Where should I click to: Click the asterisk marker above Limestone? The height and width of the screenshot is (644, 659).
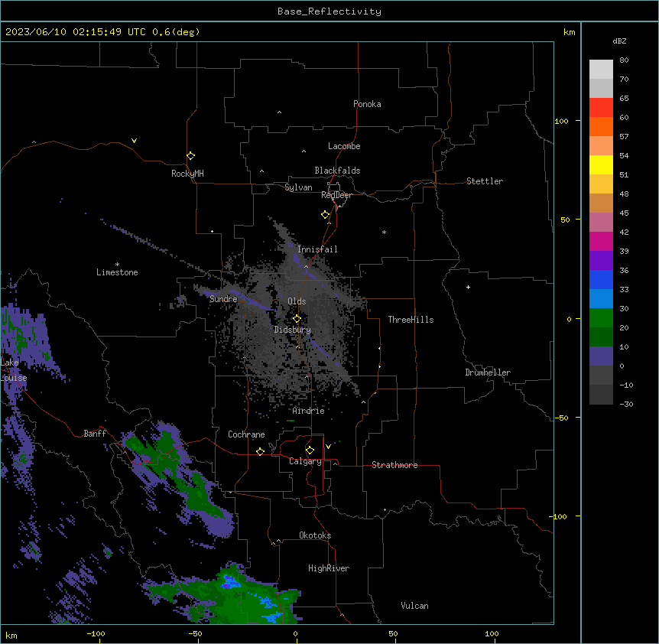[117, 265]
